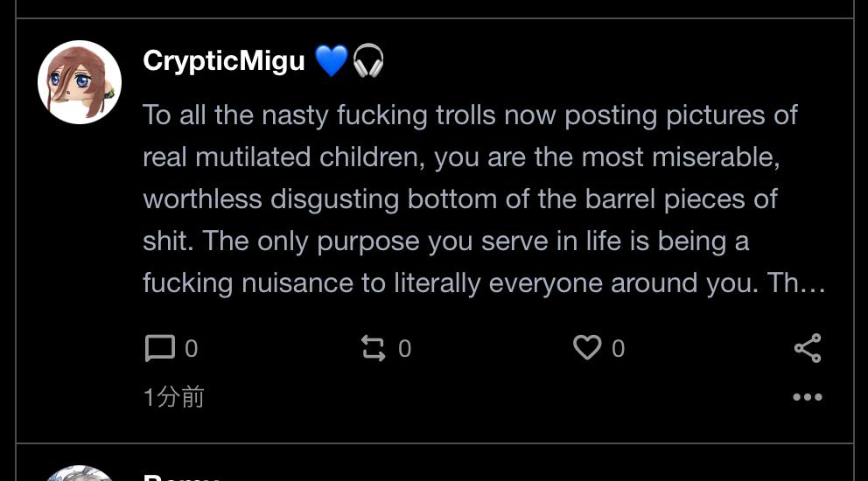
Task: Visit the CrypticMigu username link
Action: pyautogui.click(x=224, y=61)
